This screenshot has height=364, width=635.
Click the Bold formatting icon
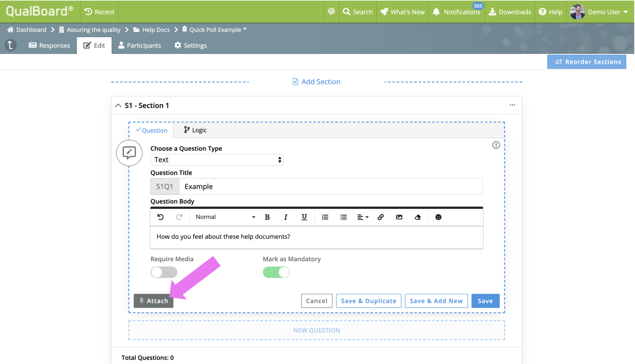click(267, 217)
